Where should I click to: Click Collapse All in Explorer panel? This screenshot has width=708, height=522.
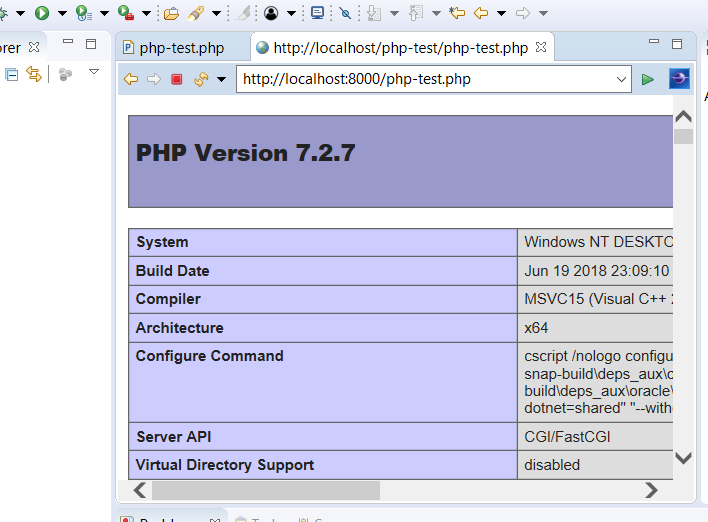pyautogui.click(x=12, y=75)
